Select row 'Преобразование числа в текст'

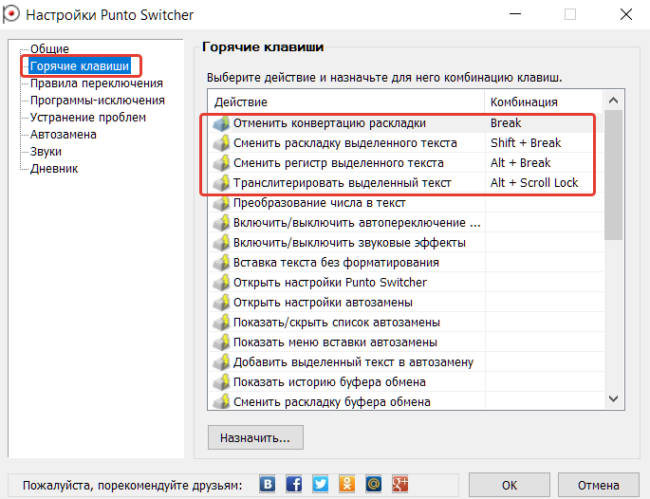tap(406, 203)
